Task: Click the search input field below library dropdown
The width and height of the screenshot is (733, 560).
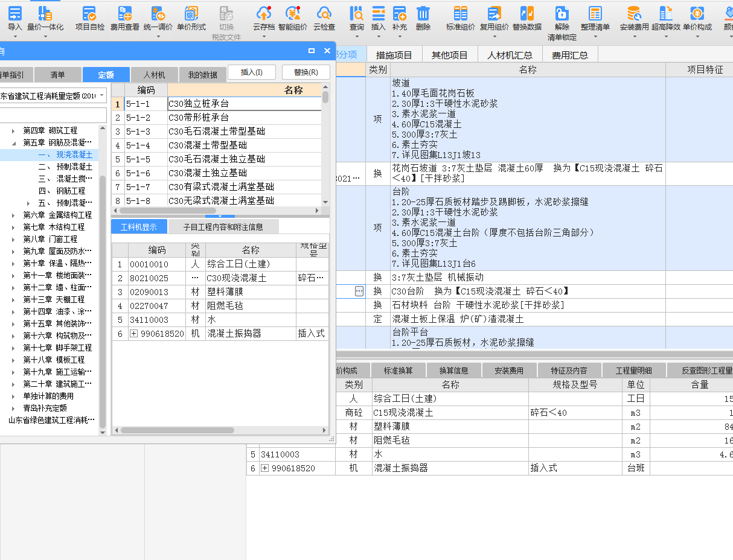Action: pyautogui.click(x=53, y=115)
